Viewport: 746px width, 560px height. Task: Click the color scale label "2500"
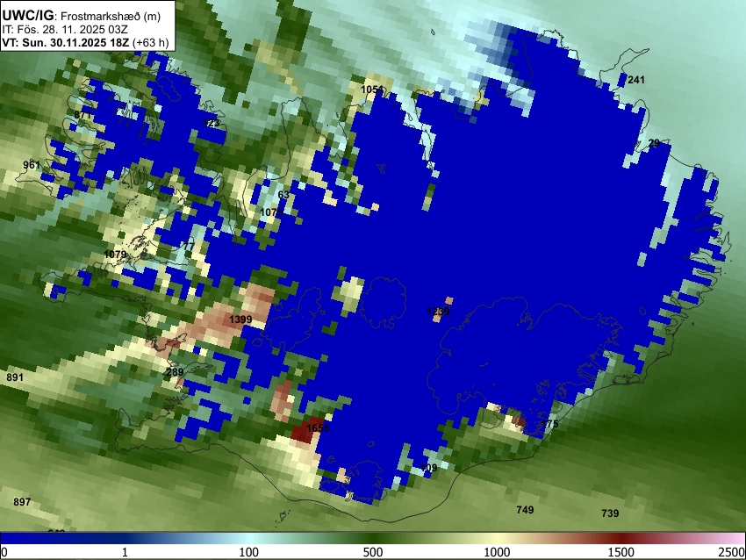click(732, 552)
